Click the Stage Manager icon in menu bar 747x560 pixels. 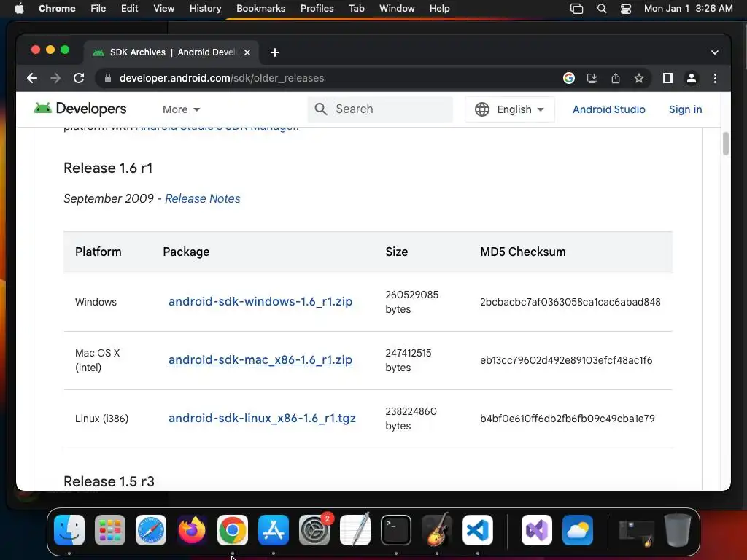click(576, 9)
